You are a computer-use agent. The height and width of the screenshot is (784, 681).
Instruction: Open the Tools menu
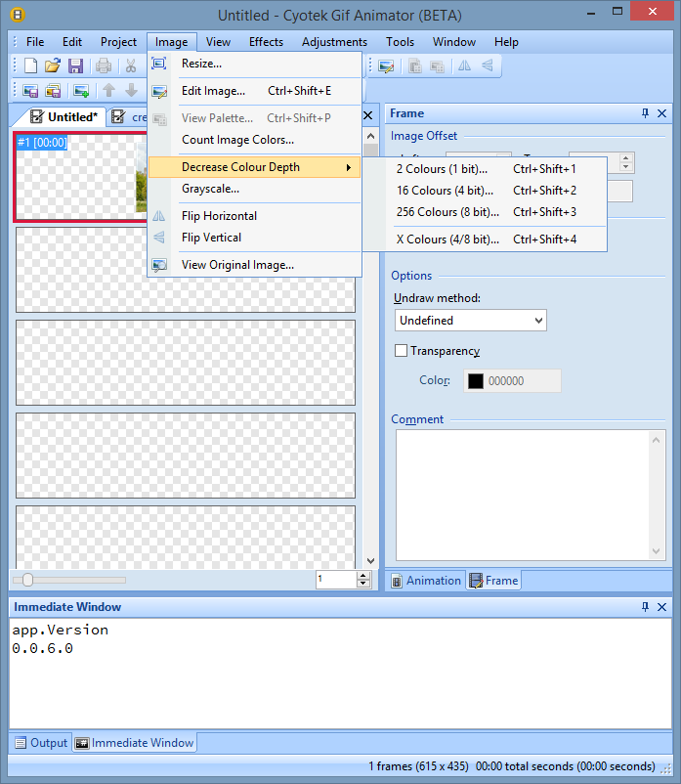point(400,42)
